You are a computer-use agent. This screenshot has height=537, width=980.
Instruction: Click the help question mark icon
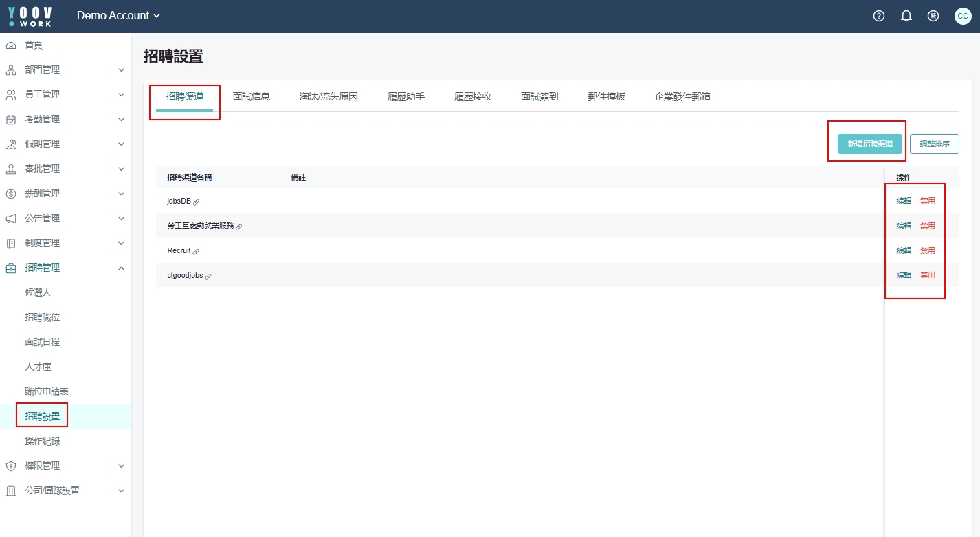[x=878, y=16]
